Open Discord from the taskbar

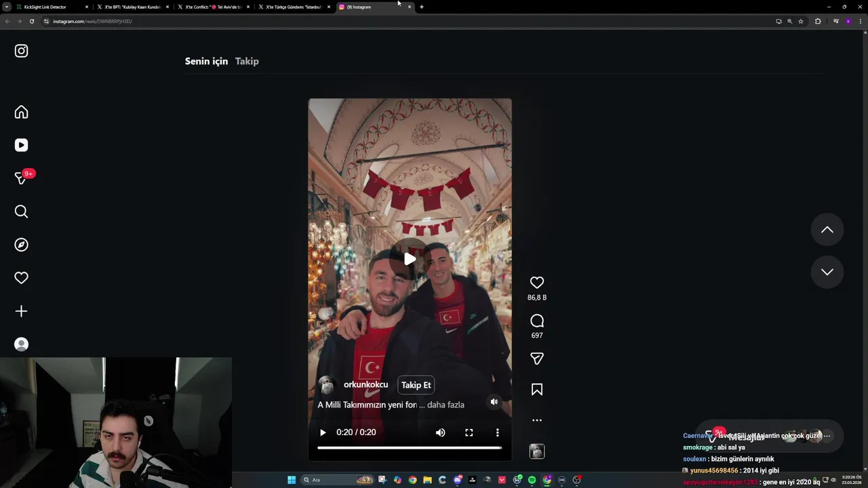(457, 480)
